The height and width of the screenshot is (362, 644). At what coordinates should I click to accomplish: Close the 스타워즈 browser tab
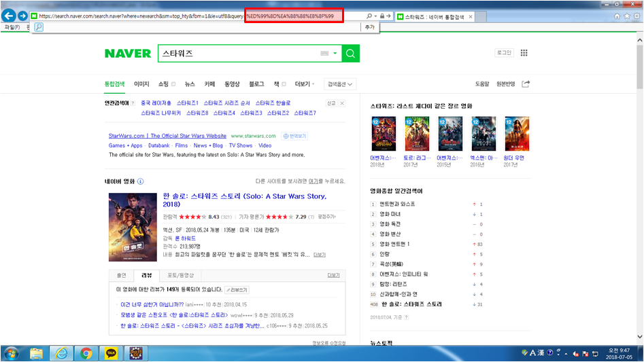471,17
